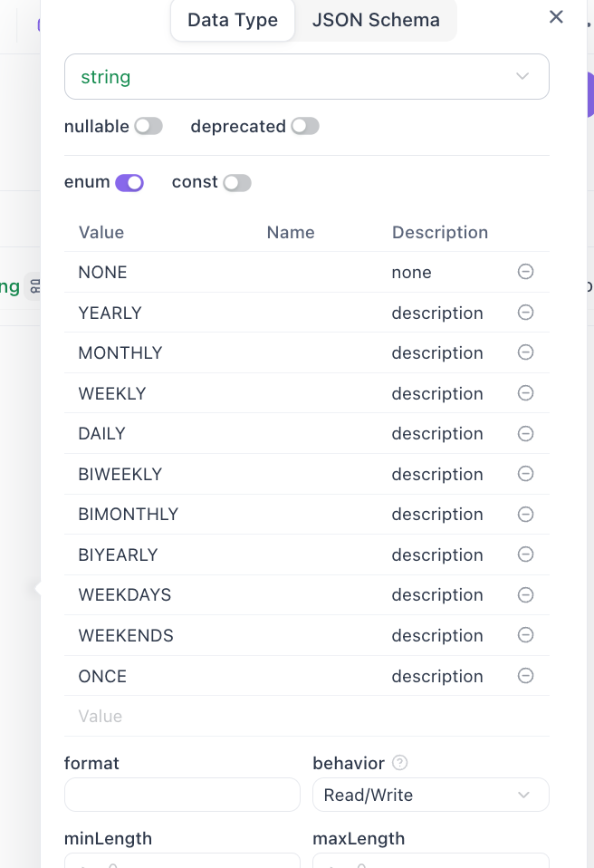Turn on the deprecated switch
The width and height of the screenshot is (594, 868).
(x=305, y=127)
